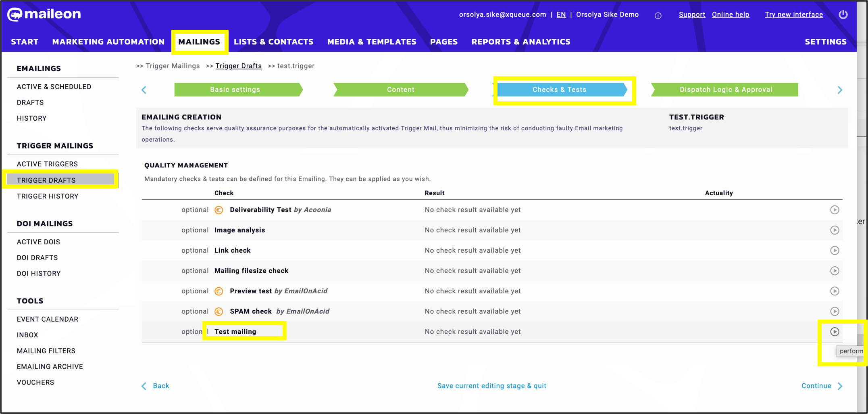Go to MARKETING AUTOMATION
Screen dimensions: 868x414
pyautogui.click(x=108, y=42)
